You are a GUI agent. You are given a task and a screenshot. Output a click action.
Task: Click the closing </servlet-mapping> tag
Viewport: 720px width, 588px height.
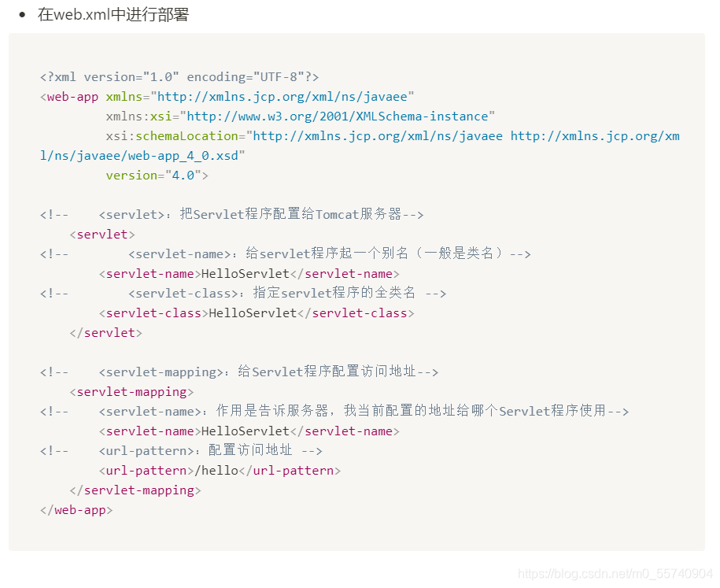pyautogui.click(x=135, y=490)
